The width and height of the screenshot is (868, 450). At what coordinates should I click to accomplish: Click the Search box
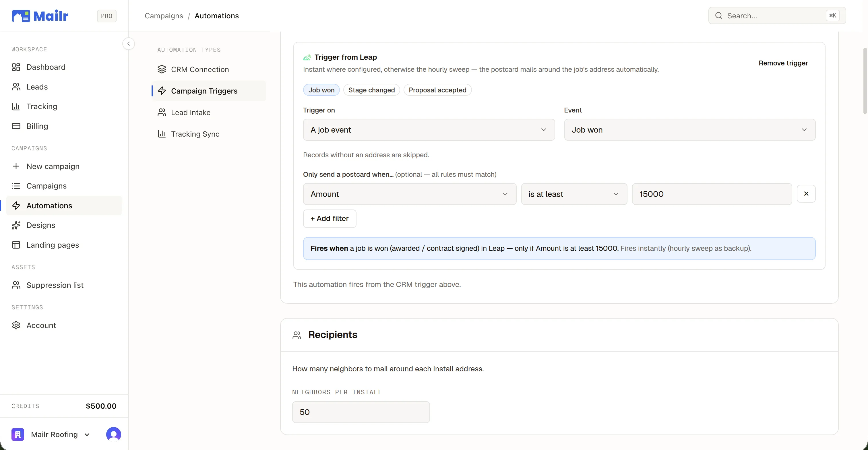click(x=777, y=15)
